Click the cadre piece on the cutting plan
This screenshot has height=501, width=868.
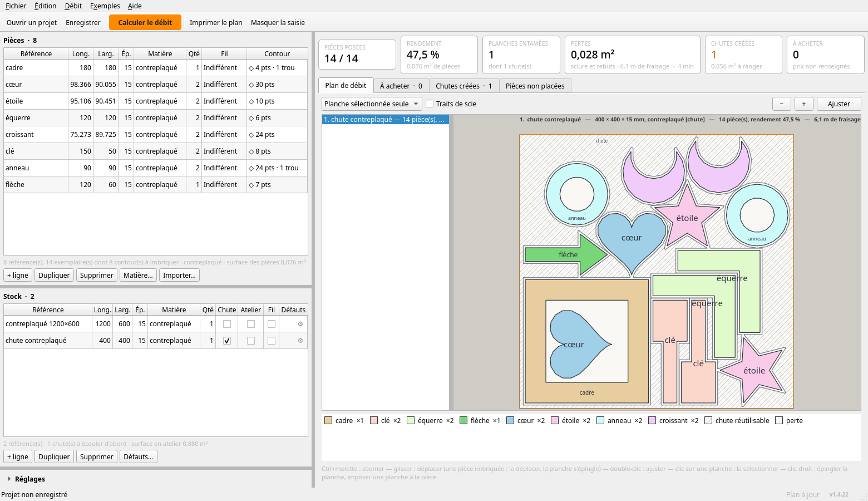pos(586,392)
